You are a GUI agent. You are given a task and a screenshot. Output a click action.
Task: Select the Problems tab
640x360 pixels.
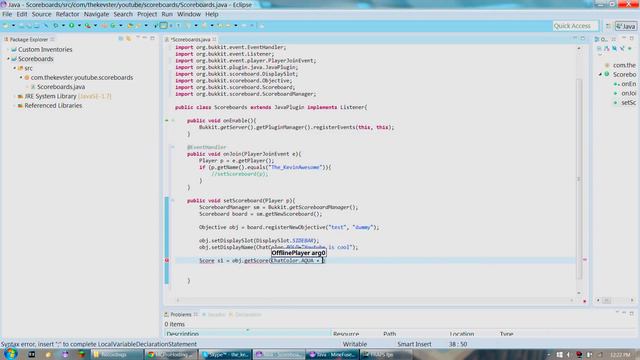pos(180,314)
